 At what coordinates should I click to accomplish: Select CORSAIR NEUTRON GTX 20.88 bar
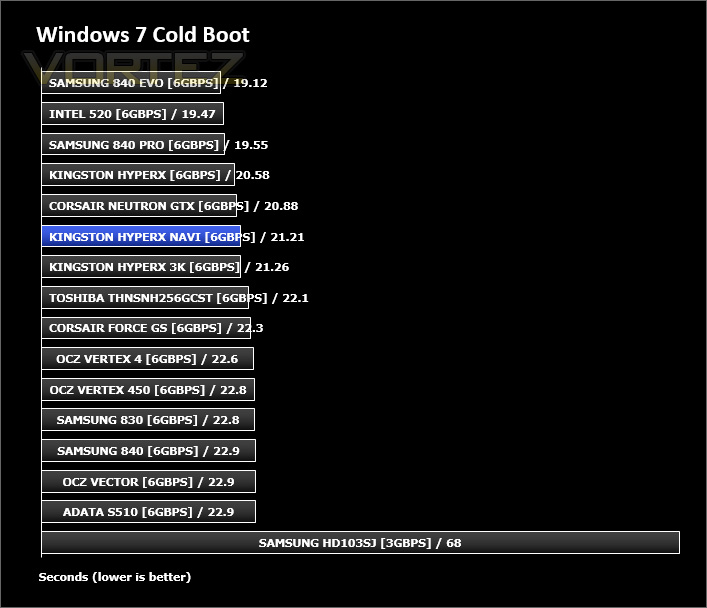click(139, 206)
